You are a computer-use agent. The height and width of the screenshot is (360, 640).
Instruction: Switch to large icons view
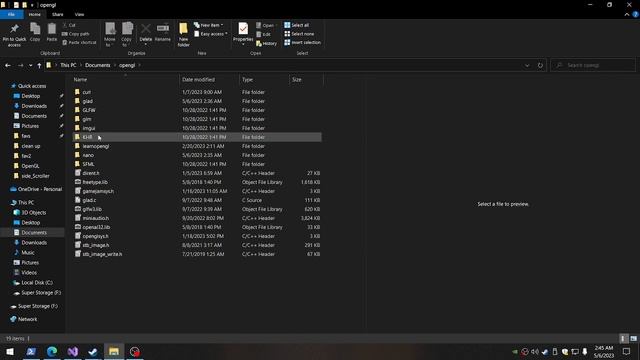point(633,338)
